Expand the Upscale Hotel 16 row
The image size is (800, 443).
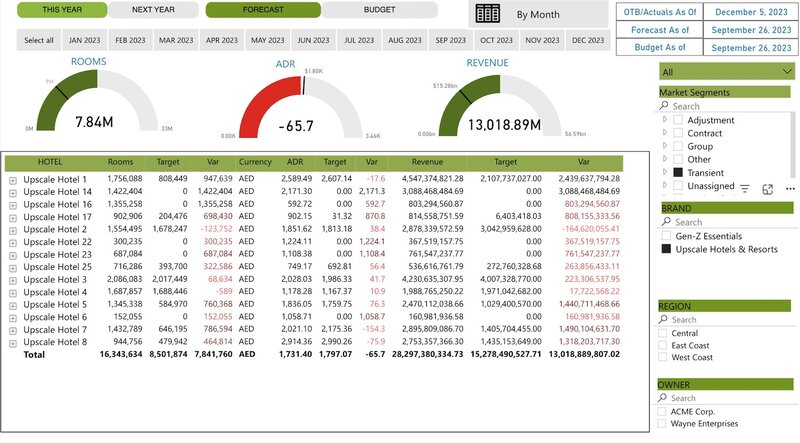[x=13, y=205]
